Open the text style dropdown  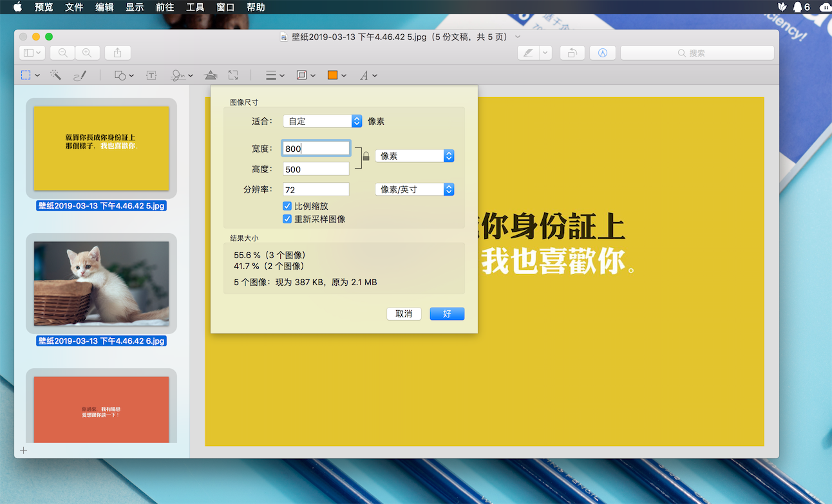click(x=368, y=75)
